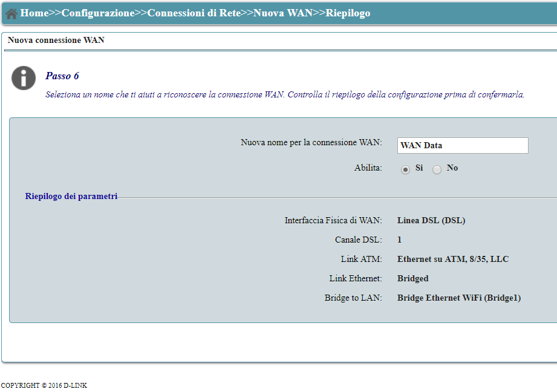Click the Bridge to LAN label
The height and width of the screenshot is (392, 557).
click(353, 298)
